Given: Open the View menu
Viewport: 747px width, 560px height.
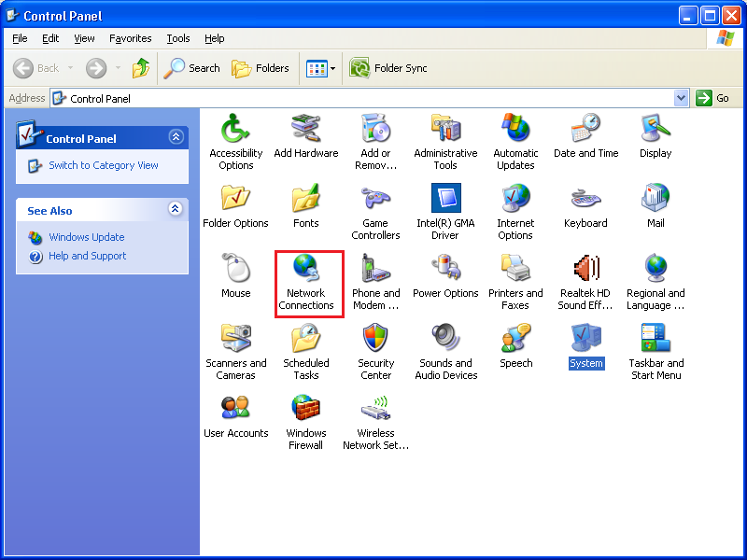Looking at the screenshot, I should pos(84,38).
